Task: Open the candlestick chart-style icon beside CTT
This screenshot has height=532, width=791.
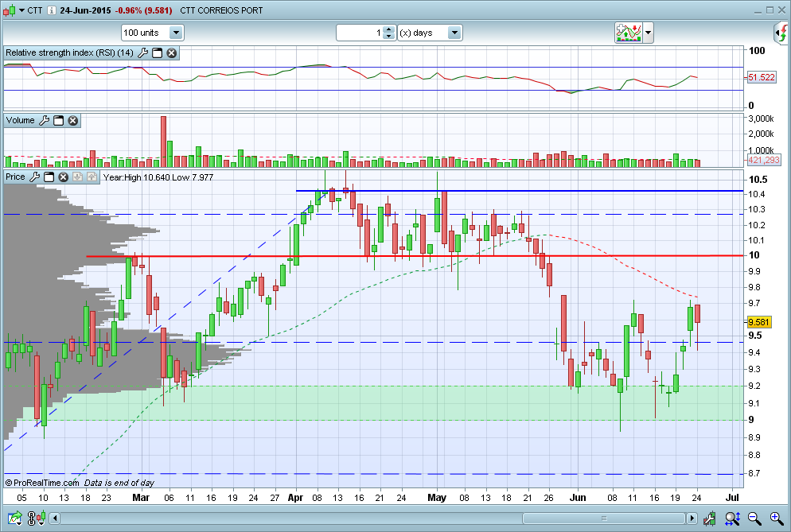Action: tap(9, 10)
